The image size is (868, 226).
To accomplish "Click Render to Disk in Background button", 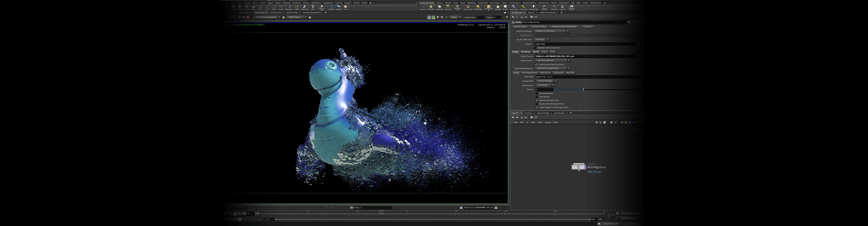I will coord(564,27).
